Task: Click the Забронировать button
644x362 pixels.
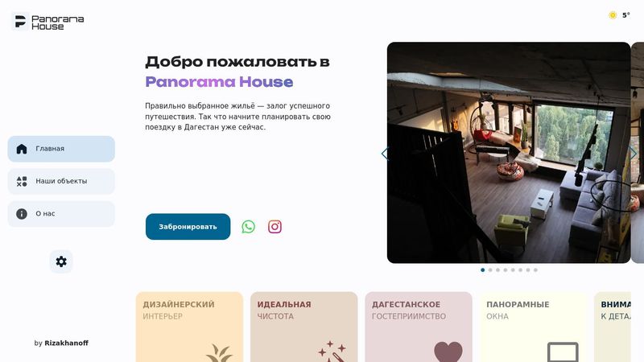Action: 188,227
